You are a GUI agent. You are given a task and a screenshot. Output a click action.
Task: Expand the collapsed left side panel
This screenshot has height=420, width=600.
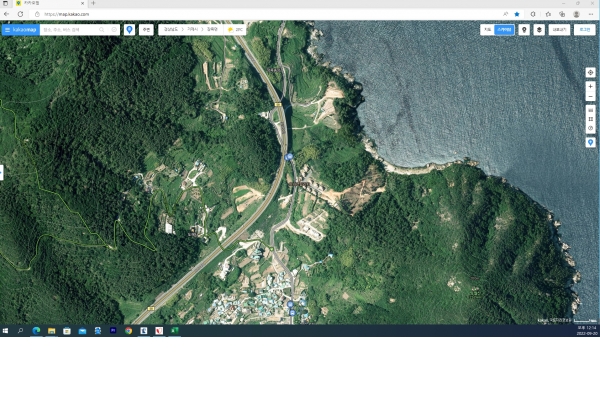2,172
